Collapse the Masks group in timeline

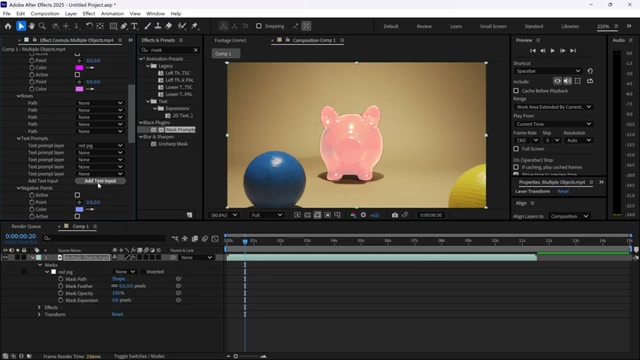(x=40, y=265)
